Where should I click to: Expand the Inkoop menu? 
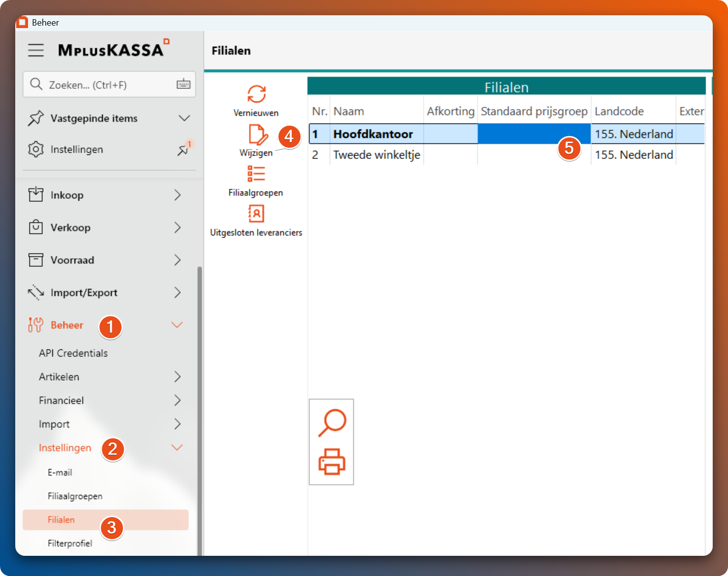178,195
